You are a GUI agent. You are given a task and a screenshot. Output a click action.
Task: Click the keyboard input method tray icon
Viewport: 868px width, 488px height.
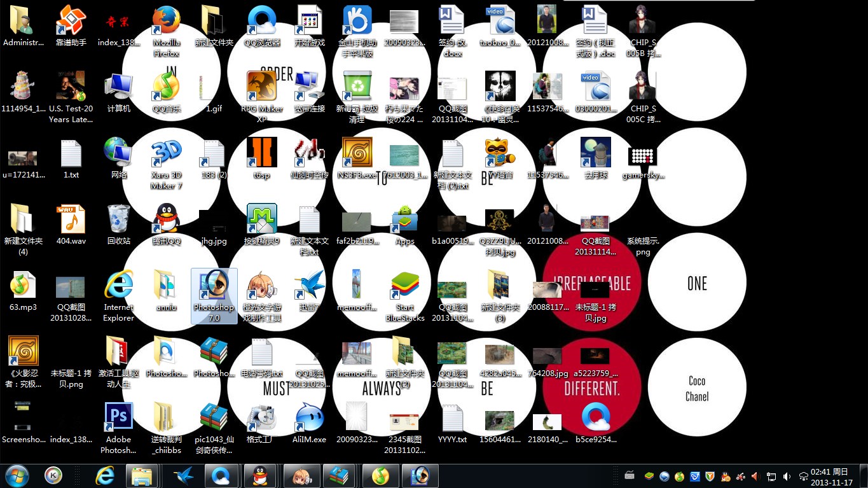coord(630,475)
